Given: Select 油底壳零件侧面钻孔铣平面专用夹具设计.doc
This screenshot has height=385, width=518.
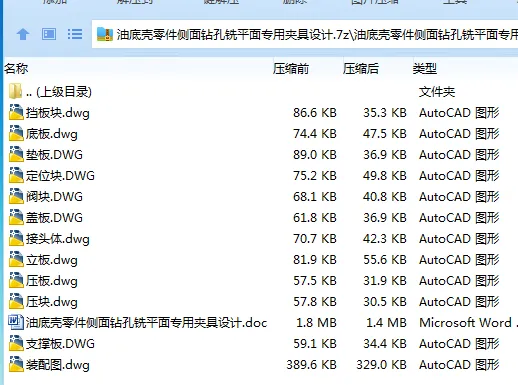Looking at the screenshot, I should click(146, 323).
